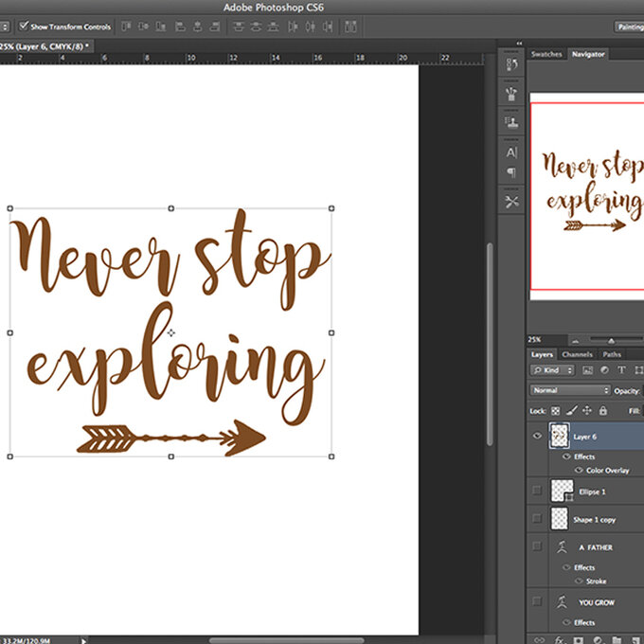Screen dimensions: 644x644
Task: Uncheck Show Transform Controls checkbox
Action: tap(24, 27)
